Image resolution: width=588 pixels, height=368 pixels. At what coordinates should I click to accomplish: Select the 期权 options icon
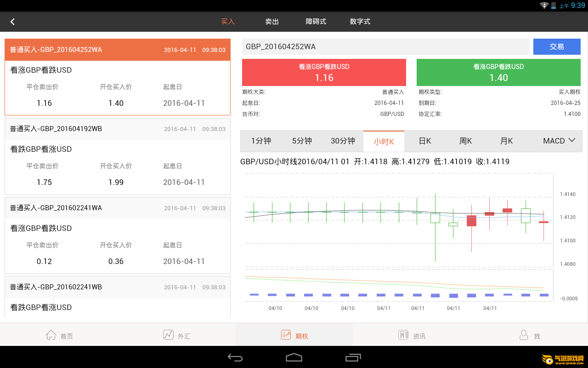[x=286, y=335]
